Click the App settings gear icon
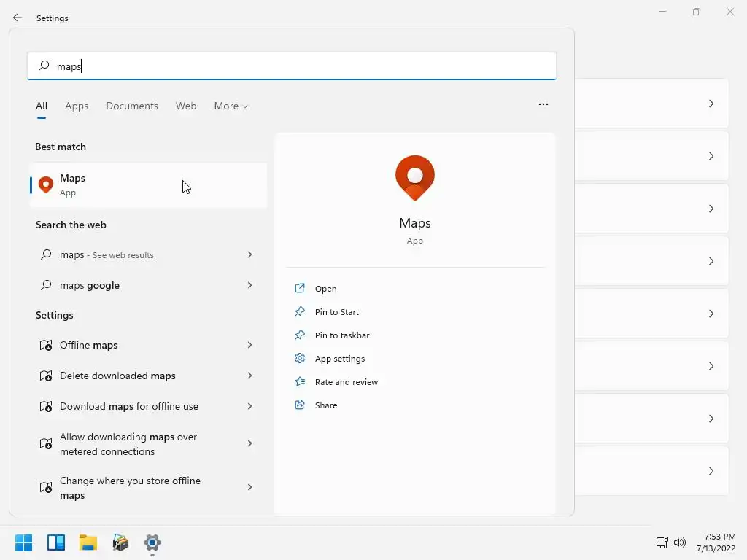The width and height of the screenshot is (747, 560). pos(300,358)
